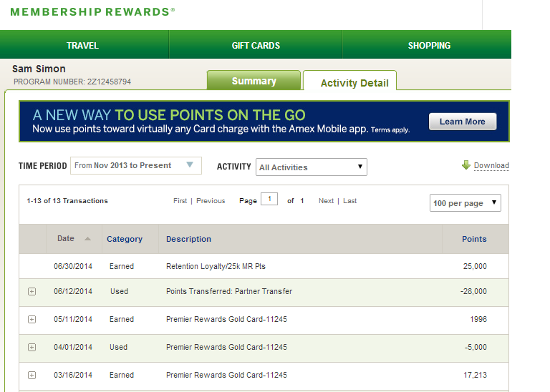Expand the 03/16/2014 Earned row
This screenshot has height=392, width=550.
coord(32,375)
